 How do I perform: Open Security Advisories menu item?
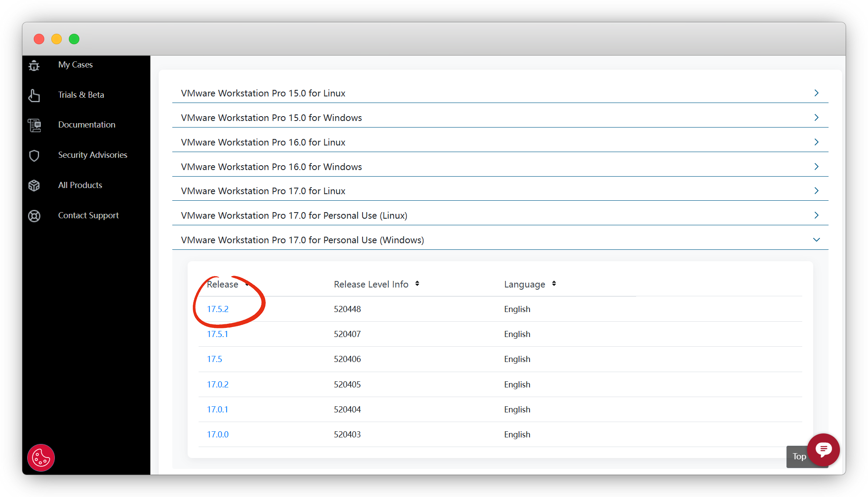[93, 155]
